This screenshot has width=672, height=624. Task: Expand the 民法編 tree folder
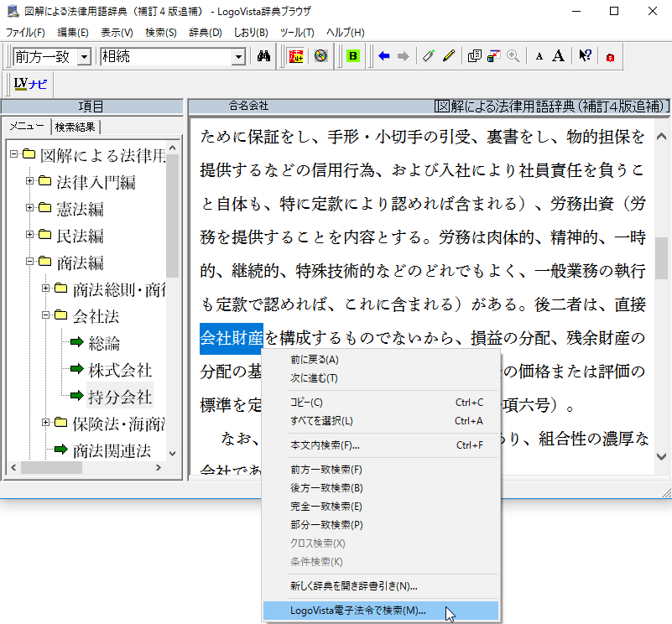coord(30,236)
